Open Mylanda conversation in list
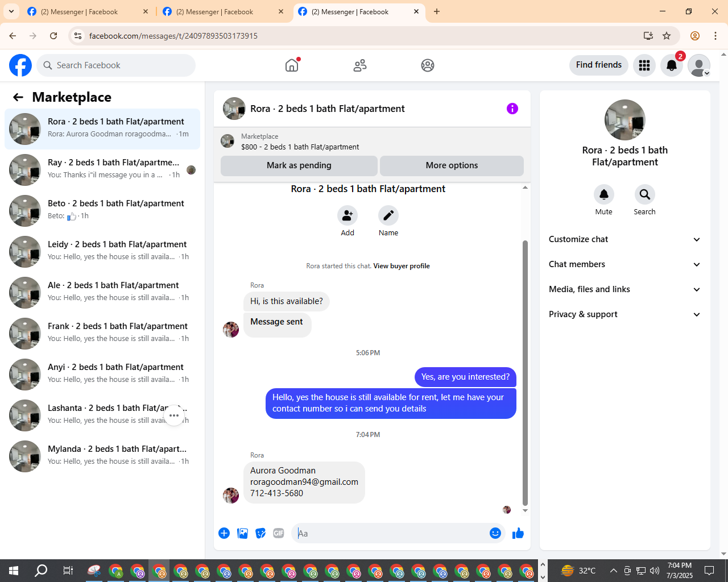Image resolution: width=728 pixels, height=582 pixels. point(102,456)
